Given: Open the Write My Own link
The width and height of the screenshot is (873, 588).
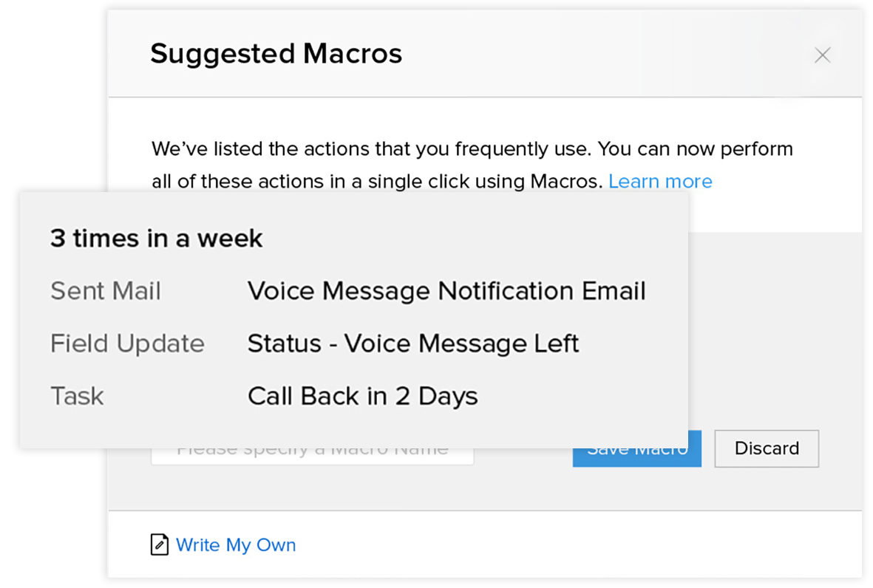Looking at the screenshot, I should click(x=236, y=545).
